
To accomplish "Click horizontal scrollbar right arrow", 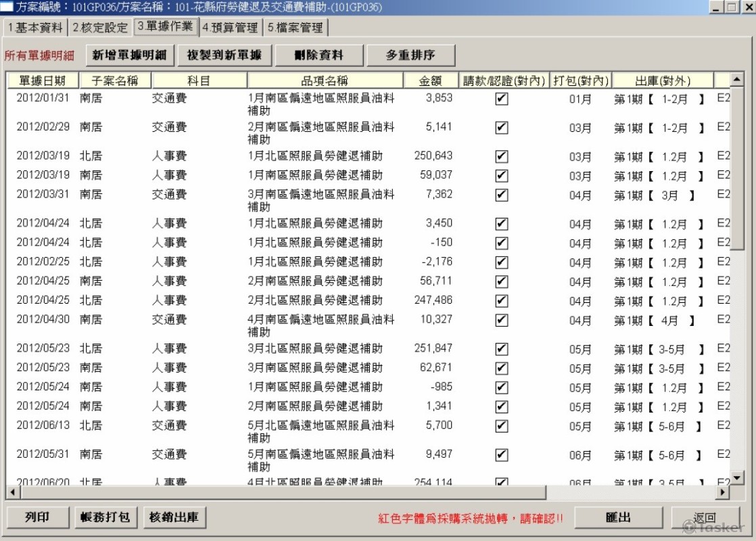I will point(723,492).
